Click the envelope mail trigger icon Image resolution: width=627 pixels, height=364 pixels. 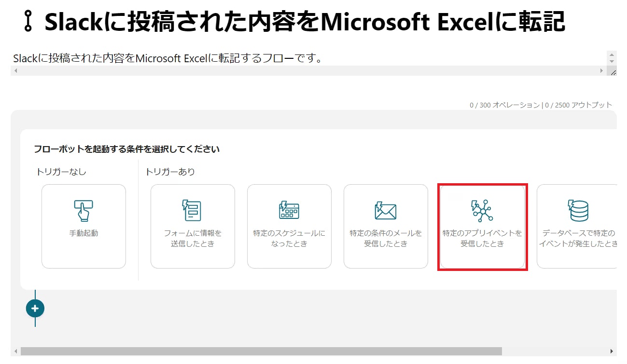386,211
